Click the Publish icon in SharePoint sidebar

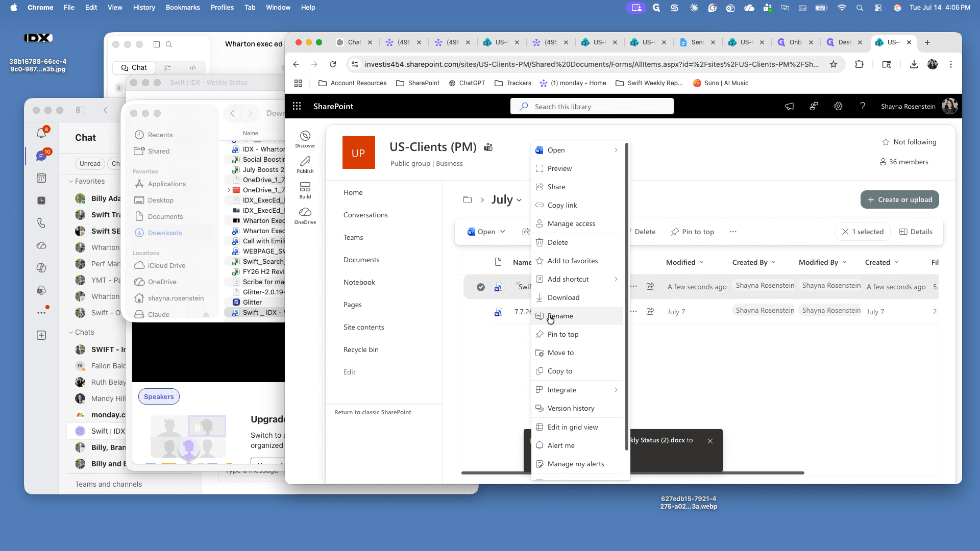pyautogui.click(x=305, y=164)
